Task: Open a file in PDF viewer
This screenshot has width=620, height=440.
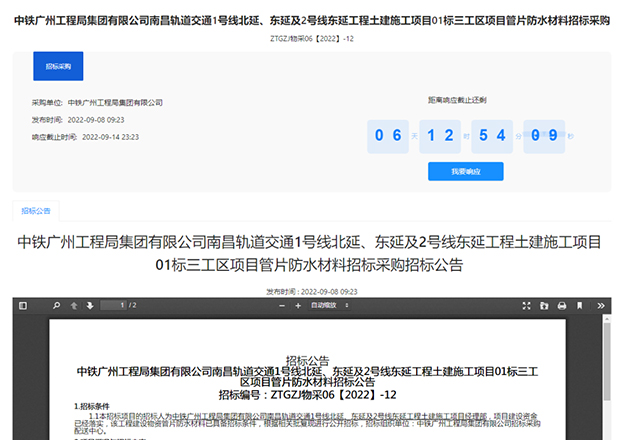Action: click(544, 306)
